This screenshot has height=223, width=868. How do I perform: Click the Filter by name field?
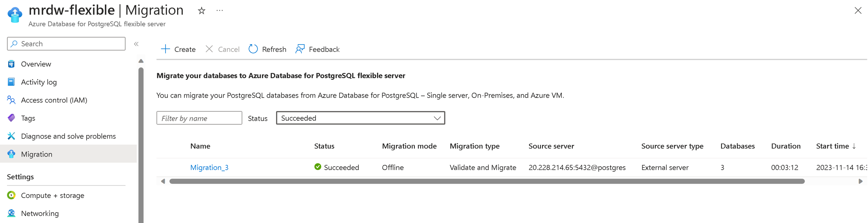coord(199,118)
